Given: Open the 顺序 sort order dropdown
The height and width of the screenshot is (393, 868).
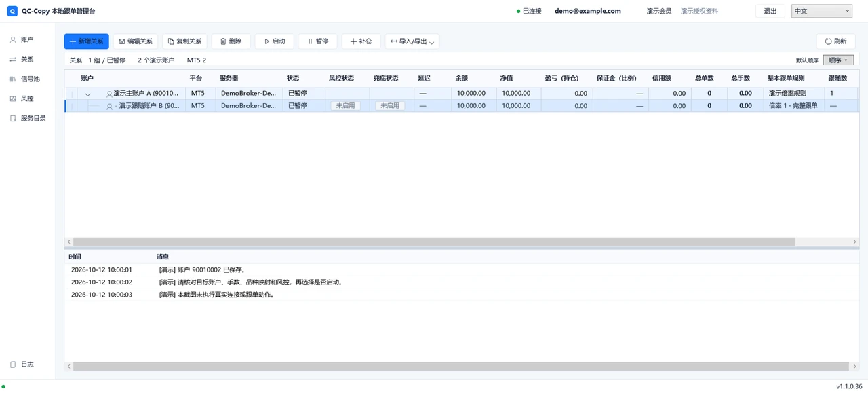Looking at the screenshot, I should [838, 60].
